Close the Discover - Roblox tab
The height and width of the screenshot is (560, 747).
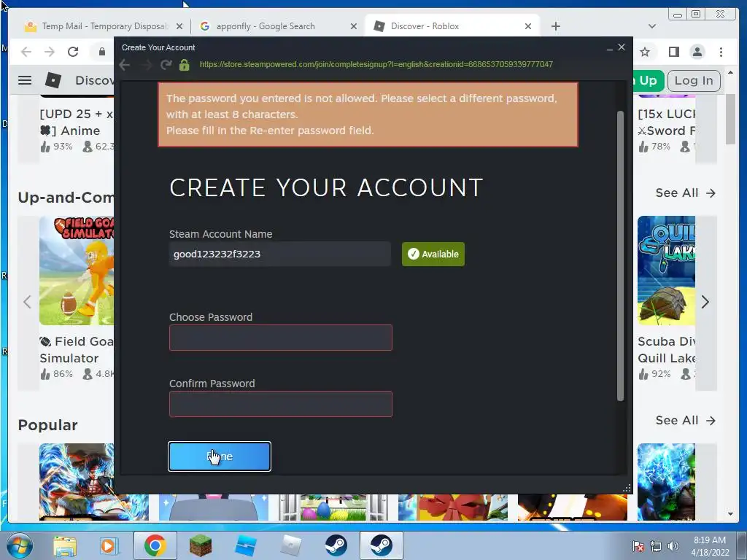[x=528, y=26]
